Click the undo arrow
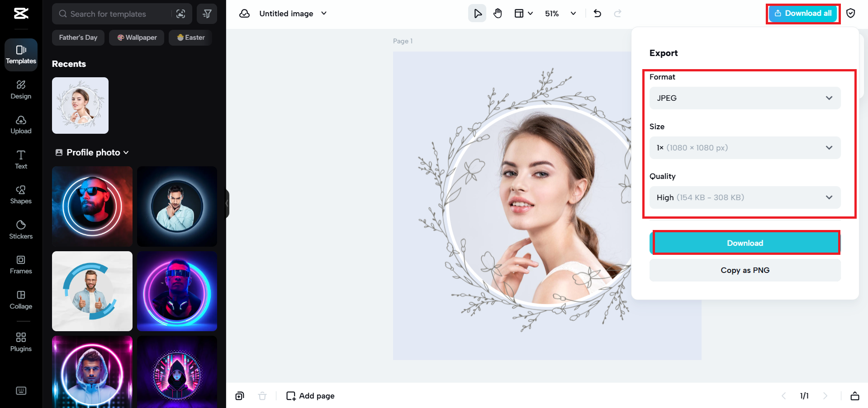This screenshot has width=868, height=408. click(x=598, y=14)
